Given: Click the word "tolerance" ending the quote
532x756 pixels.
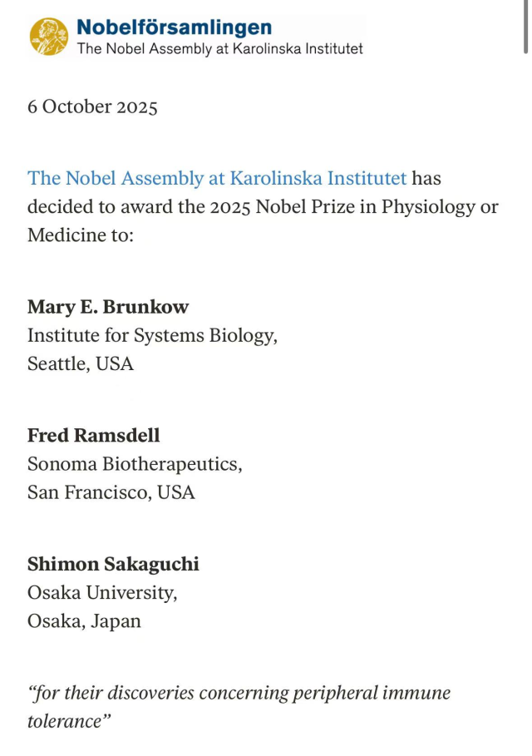Looking at the screenshot, I should pos(66,721).
